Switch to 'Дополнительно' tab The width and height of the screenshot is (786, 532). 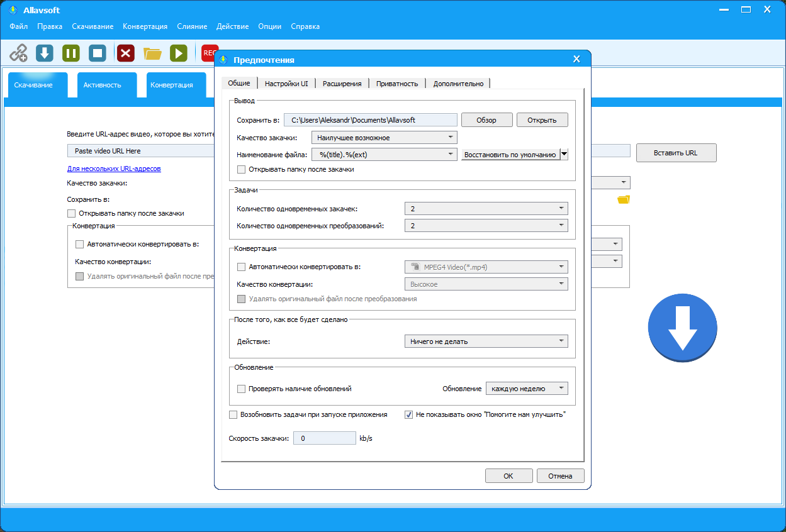(x=458, y=83)
